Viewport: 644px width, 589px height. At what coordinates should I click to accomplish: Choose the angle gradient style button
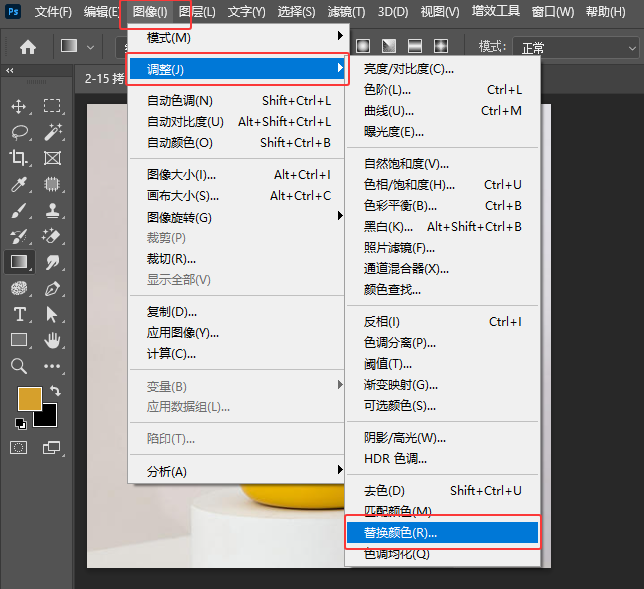389,46
